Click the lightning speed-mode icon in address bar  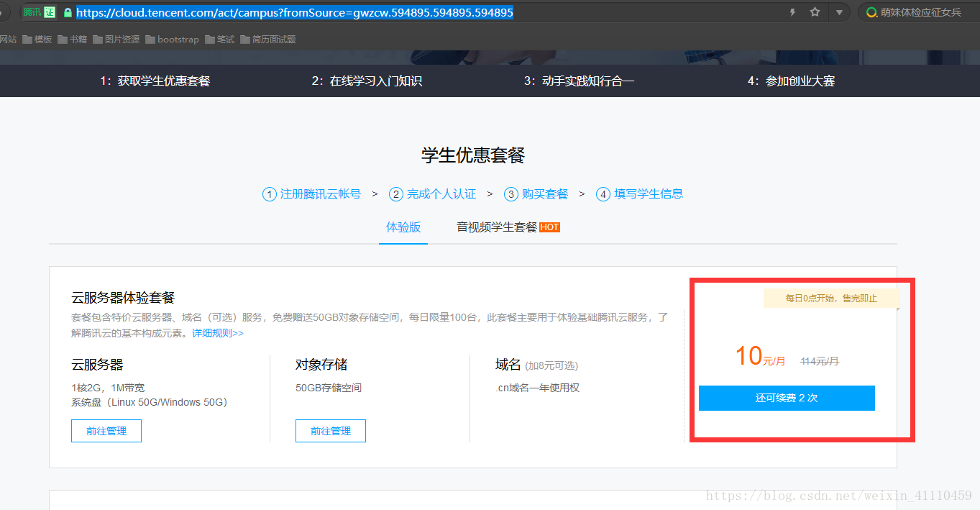[x=793, y=12]
